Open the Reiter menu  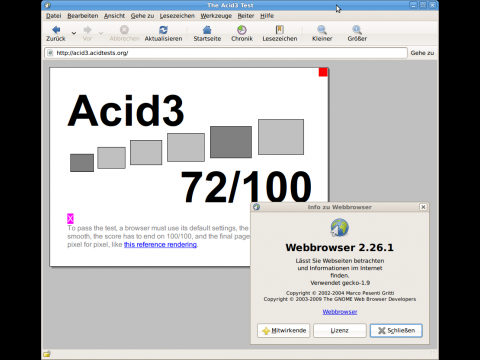coord(246,16)
